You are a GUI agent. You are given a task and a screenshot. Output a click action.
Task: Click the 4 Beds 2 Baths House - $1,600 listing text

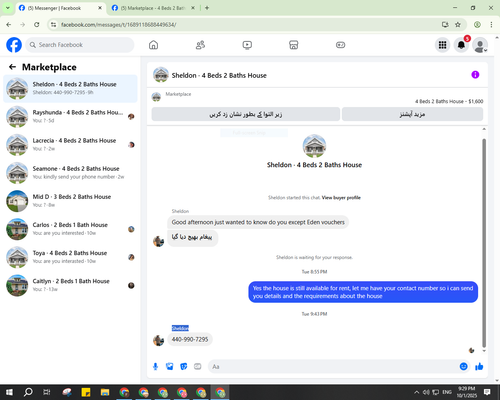point(449,101)
